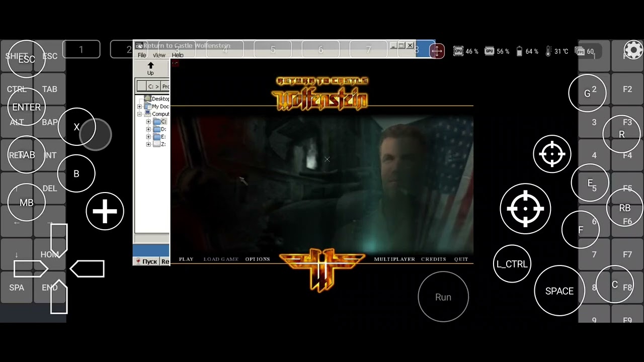Tap the DEL keyboard key
This screenshot has width=644, height=362.
[x=50, y=189]
